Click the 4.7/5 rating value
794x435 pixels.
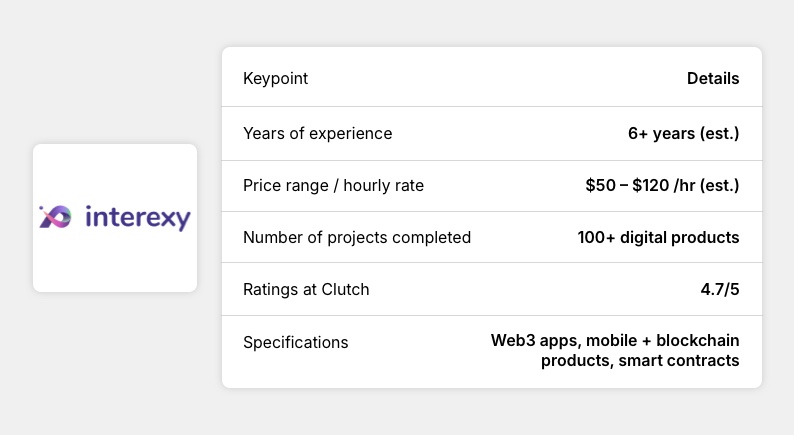pyautogui.click(x=720, y=289)
